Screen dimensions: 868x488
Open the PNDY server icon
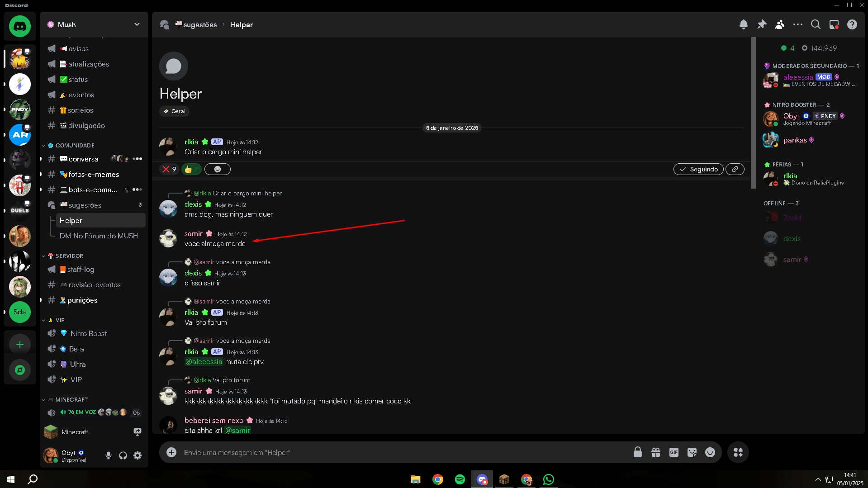20,109
